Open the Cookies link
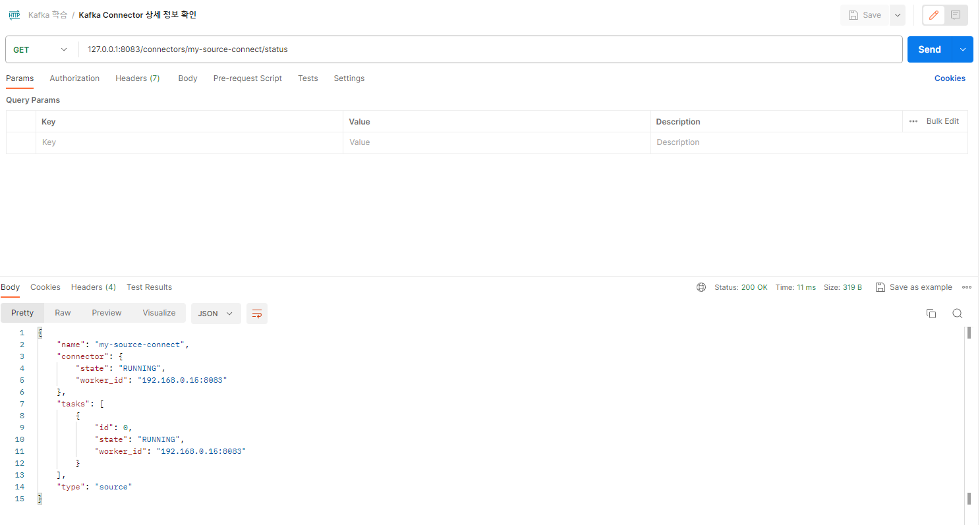The image size is (980, 525). point(950,78)
